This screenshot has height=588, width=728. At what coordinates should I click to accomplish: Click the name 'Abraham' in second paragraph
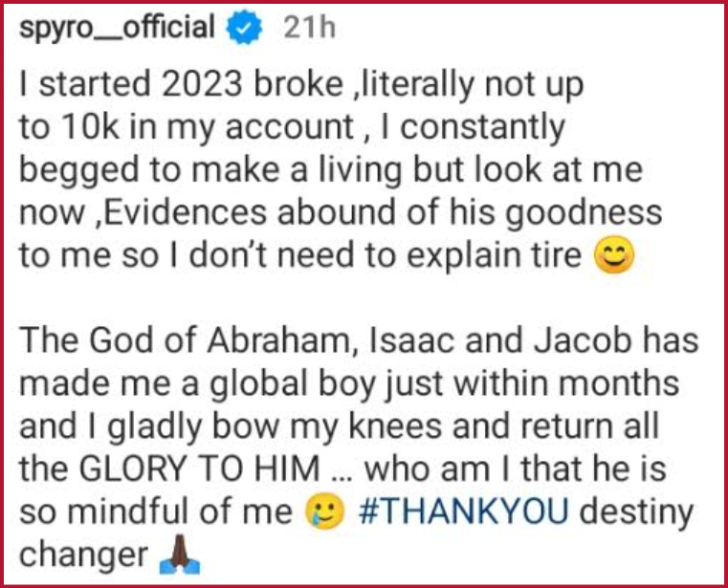pos(279,341)
